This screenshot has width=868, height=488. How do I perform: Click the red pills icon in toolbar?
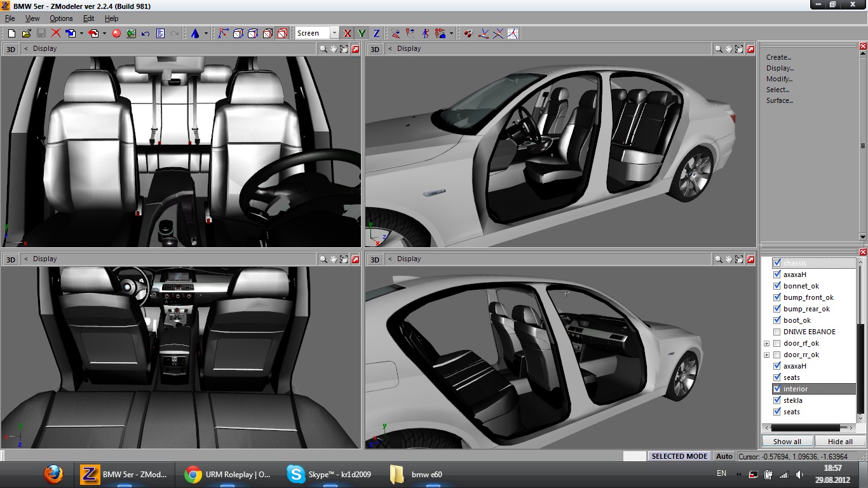click(468, 33)
